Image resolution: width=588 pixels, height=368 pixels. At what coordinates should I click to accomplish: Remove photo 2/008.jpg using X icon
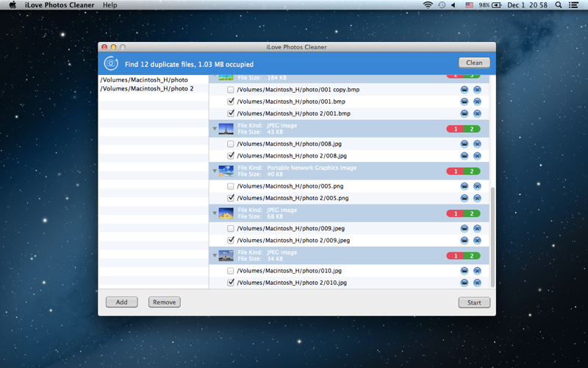click(x=477, y=156)
